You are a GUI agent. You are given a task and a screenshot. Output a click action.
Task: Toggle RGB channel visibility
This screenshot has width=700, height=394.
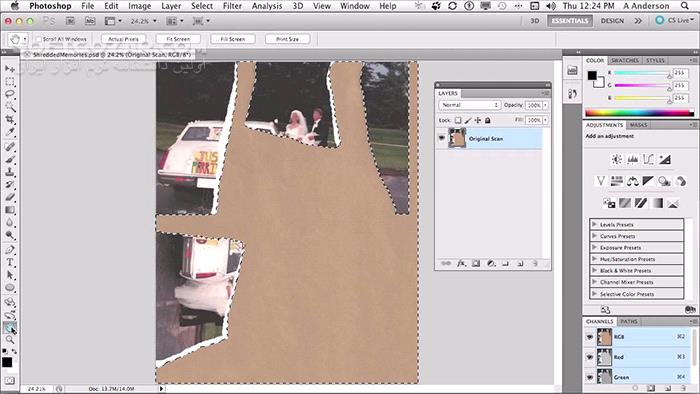tap(590, 337)
